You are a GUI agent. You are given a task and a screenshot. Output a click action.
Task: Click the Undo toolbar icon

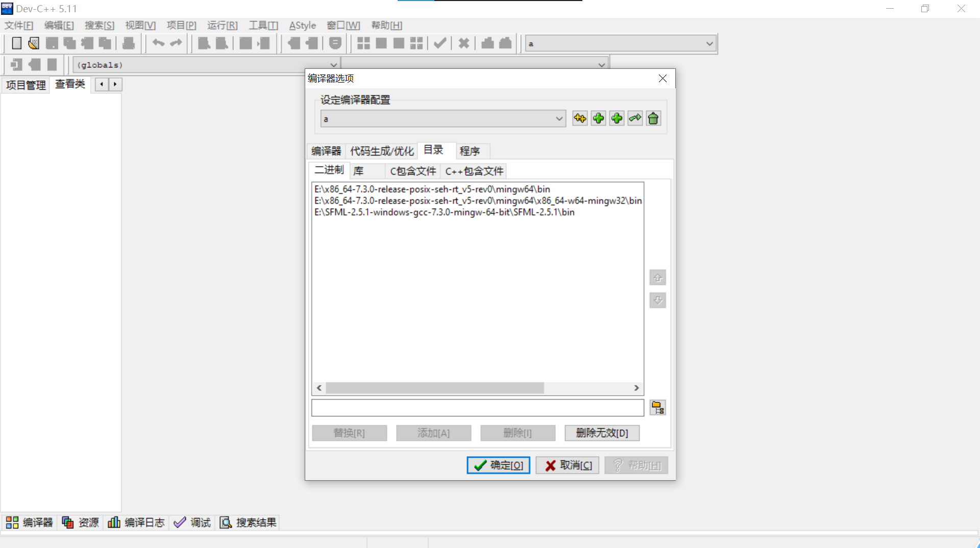point(158,43)
